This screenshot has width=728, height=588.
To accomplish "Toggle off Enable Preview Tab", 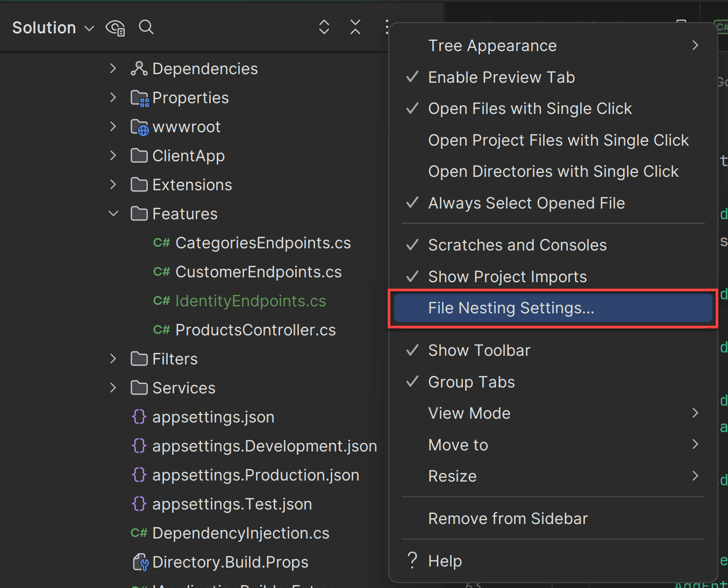I will [500, 77].
